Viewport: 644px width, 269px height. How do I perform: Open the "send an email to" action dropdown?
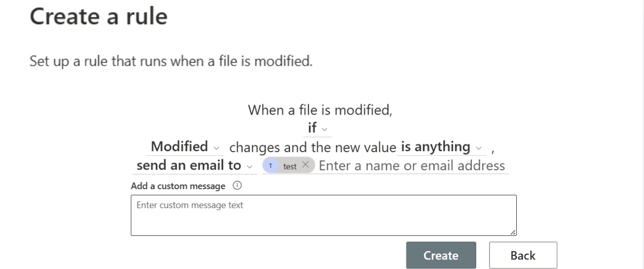pyautogui.click(x=188, y=165)
